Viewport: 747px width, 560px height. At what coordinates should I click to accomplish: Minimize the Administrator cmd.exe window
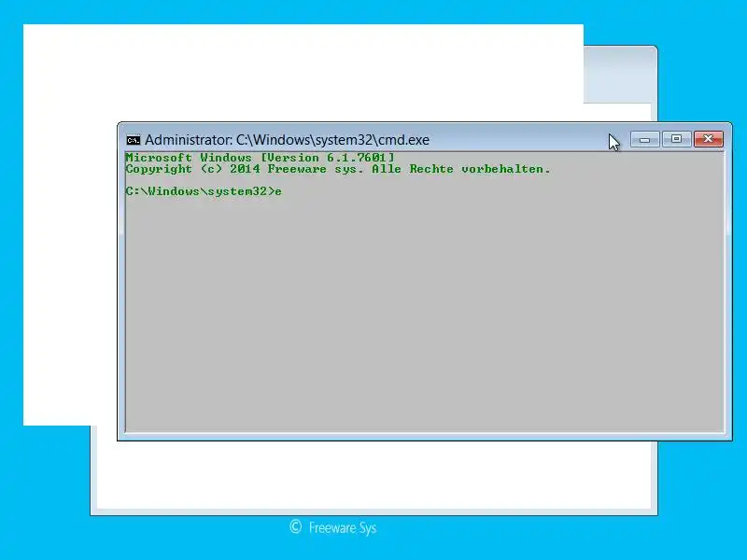point(645,139)
